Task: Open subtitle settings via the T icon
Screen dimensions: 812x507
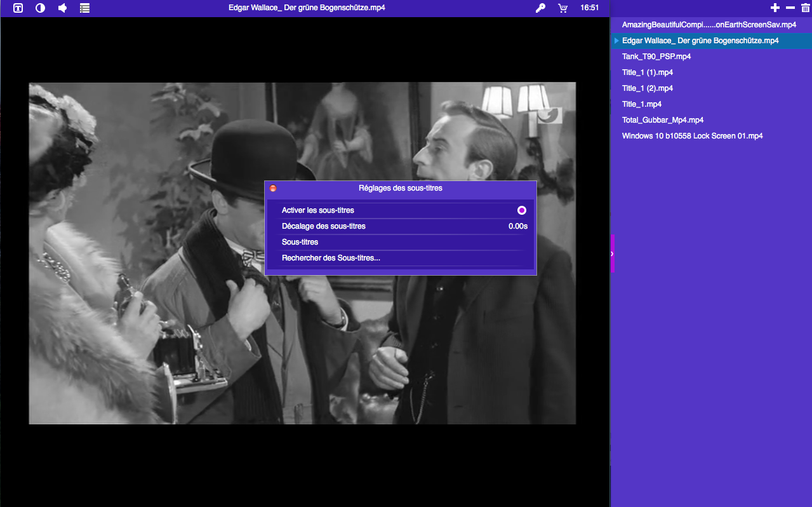Action: (18, 8)
